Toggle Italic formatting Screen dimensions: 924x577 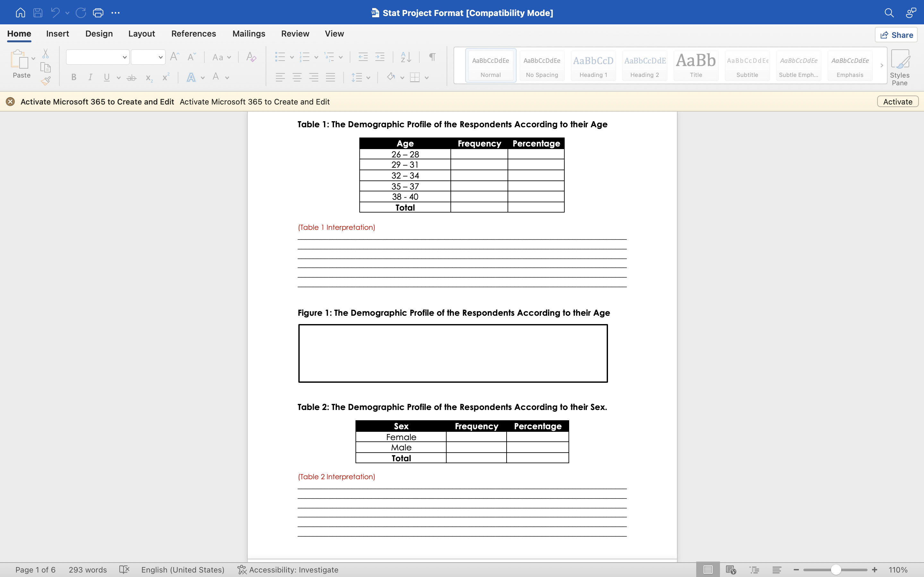(x=90, y=78)
